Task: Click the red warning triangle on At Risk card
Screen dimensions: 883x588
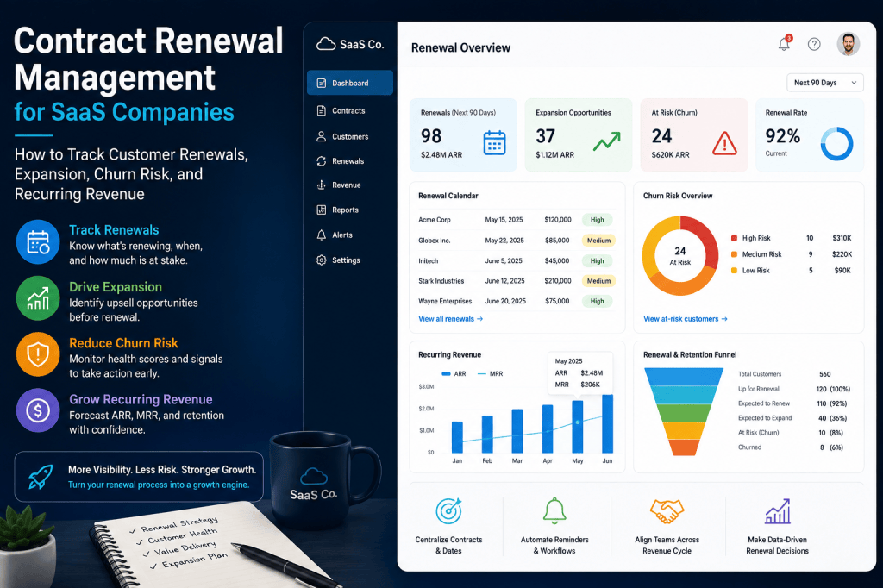Action: tap(724, 143)
